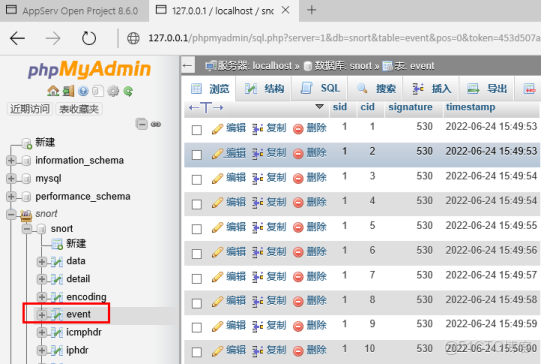
Task: Expand the mysql database node
Action: (11, 178)
